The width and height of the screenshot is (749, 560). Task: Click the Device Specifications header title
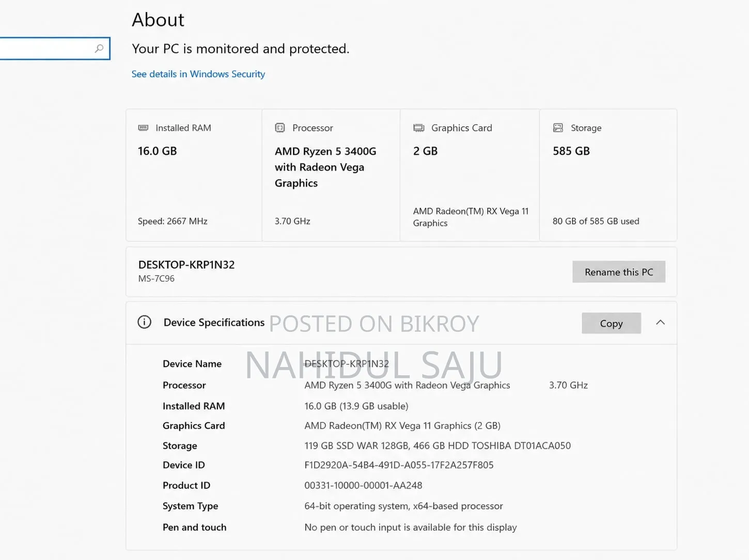tap(214, 323)
